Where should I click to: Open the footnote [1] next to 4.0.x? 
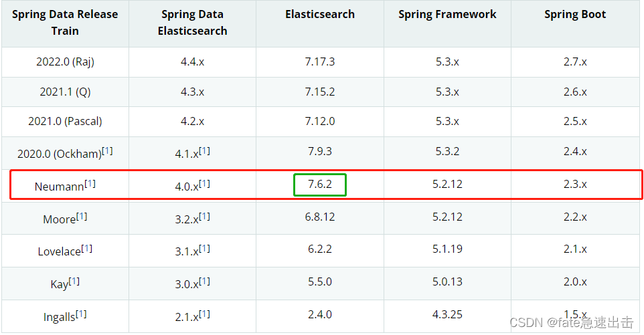tap(205, 184)
